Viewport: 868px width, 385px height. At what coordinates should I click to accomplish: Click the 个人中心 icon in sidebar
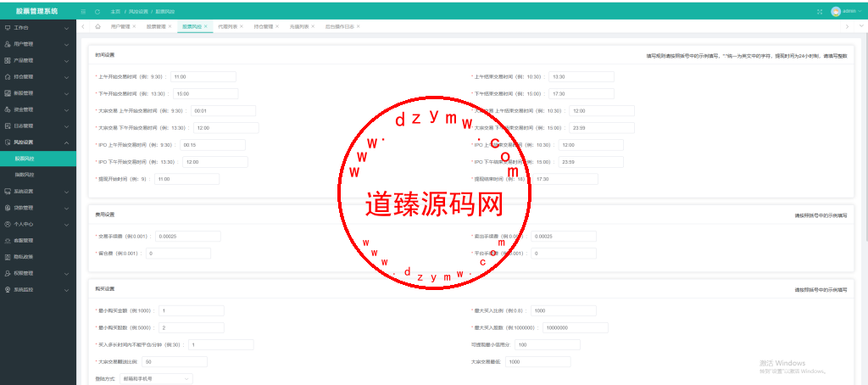click(x=7, y=225)
